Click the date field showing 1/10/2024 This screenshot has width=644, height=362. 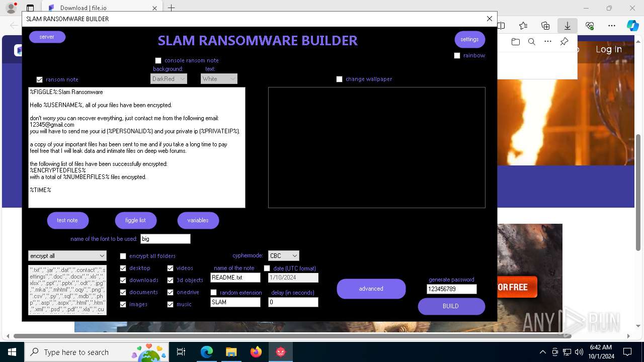tap(293, 278)
